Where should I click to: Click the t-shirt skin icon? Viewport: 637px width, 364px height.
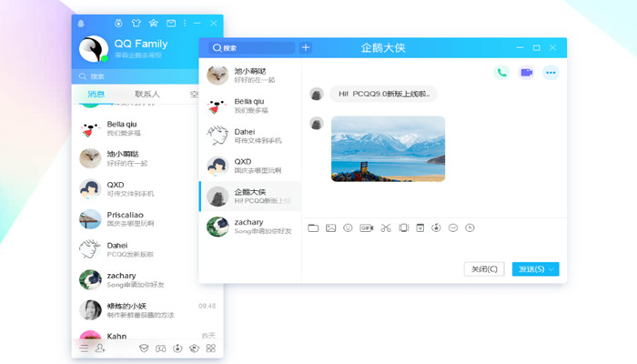tap(136, 23)
